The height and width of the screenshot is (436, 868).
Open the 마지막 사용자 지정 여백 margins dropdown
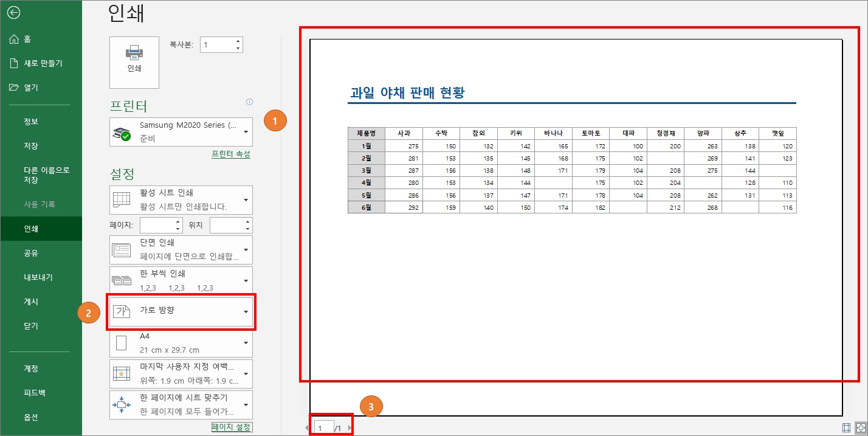coord(181,374)
